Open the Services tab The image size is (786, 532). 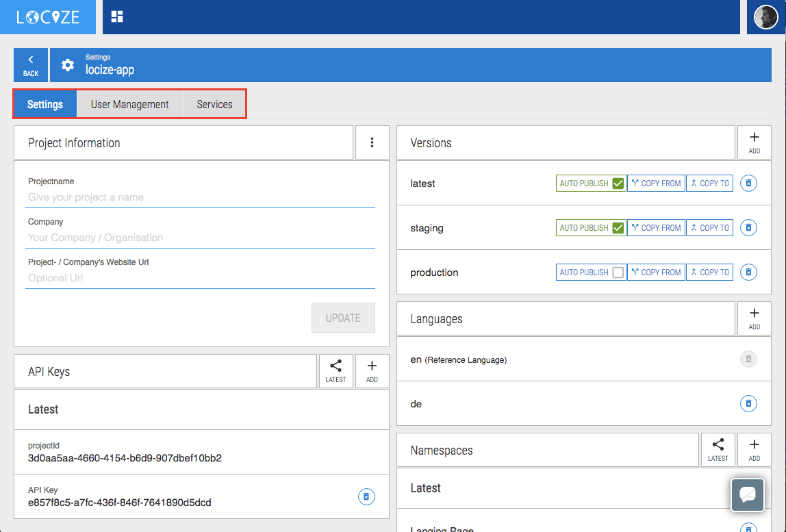[214, 104]
